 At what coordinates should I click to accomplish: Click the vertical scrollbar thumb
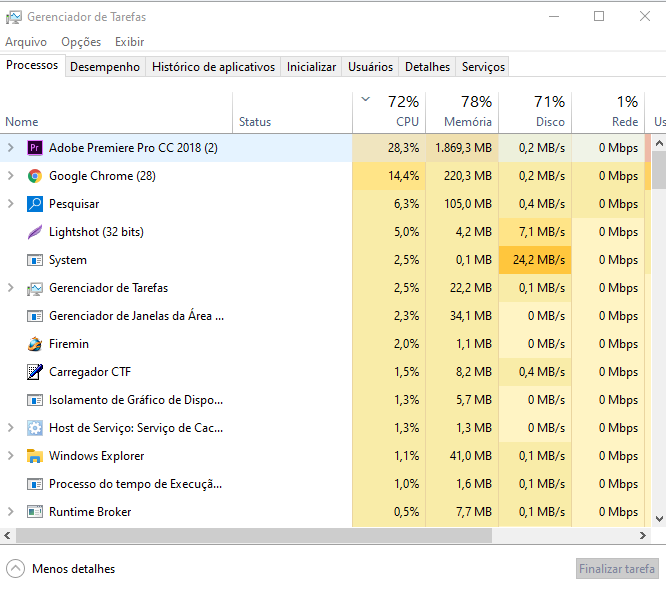659,170
